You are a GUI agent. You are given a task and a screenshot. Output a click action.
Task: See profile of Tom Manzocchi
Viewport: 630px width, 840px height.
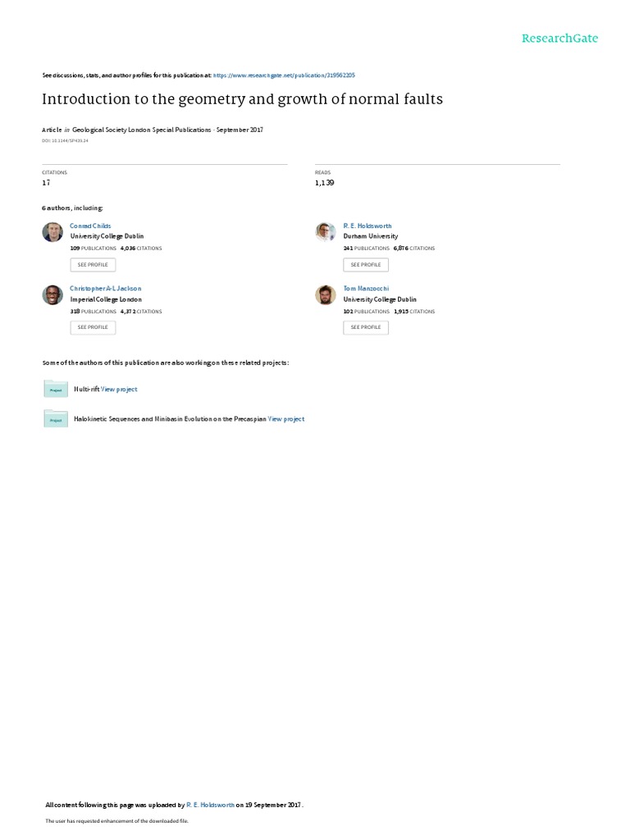366,327
